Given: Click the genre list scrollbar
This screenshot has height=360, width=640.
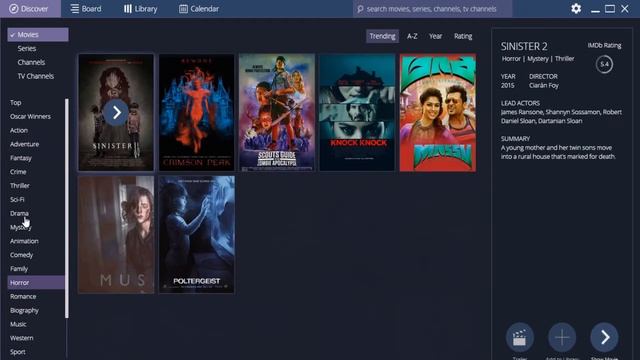Looking at the screenshot, I should (67, 208).
